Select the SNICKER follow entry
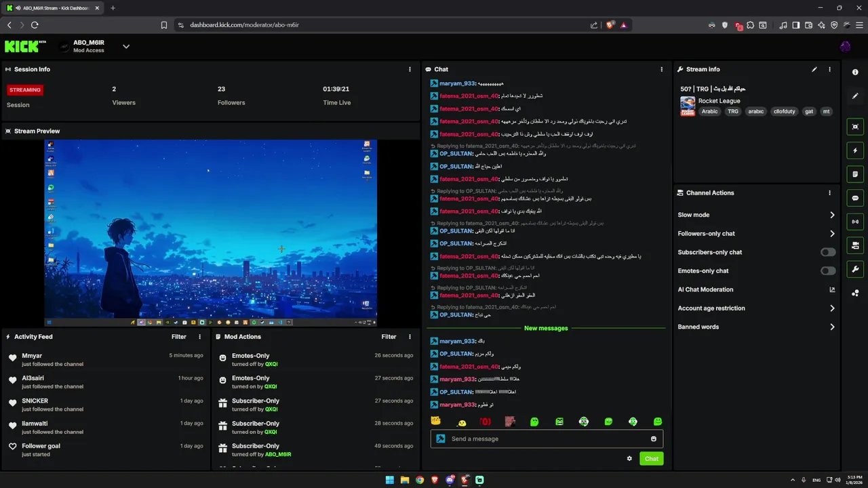Viewport: 868px width, 488px height. [105, 405]
